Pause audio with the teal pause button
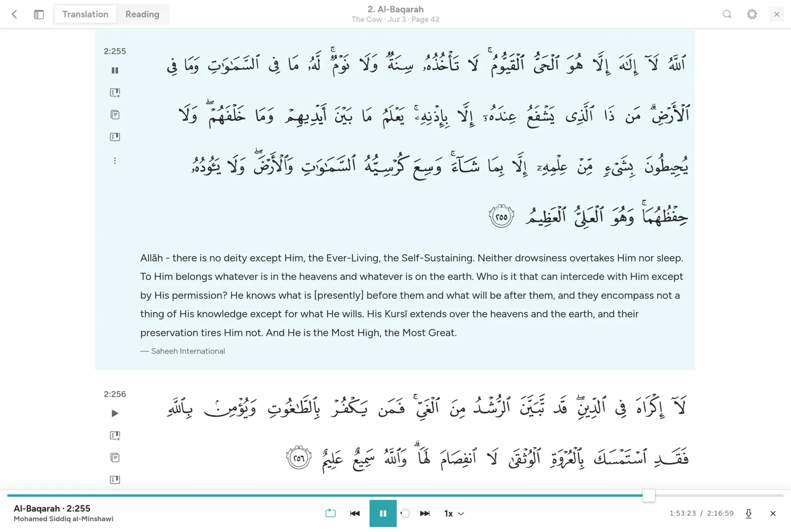This screenshot has height=532, width=791. click(383, 513)
